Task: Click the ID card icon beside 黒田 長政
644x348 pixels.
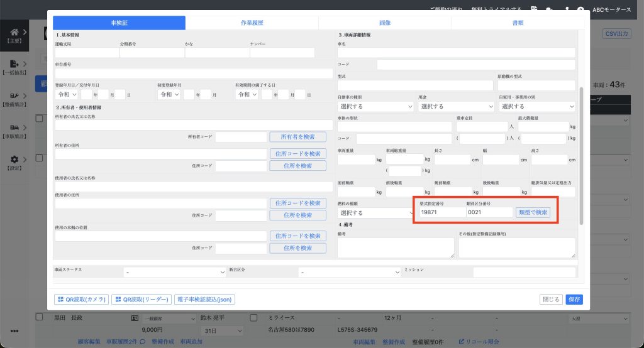Action: pyautogui.click(x=135, y=318)
